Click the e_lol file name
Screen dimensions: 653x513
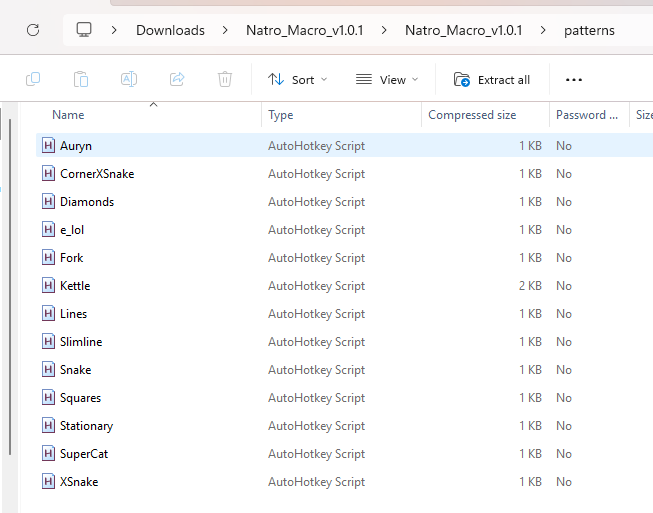click(72, 230)
